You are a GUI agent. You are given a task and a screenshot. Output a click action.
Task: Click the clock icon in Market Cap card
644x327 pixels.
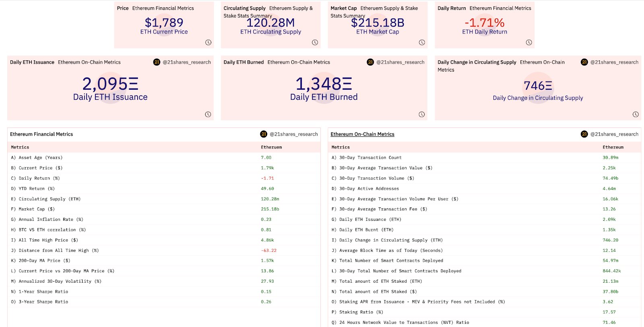(x=422, y=43)
